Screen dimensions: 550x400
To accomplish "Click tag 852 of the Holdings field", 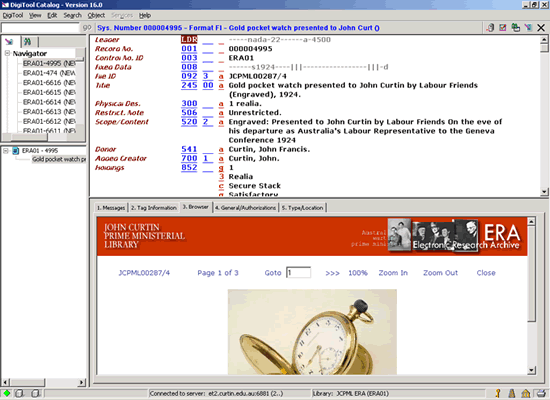I will [189, 167].
